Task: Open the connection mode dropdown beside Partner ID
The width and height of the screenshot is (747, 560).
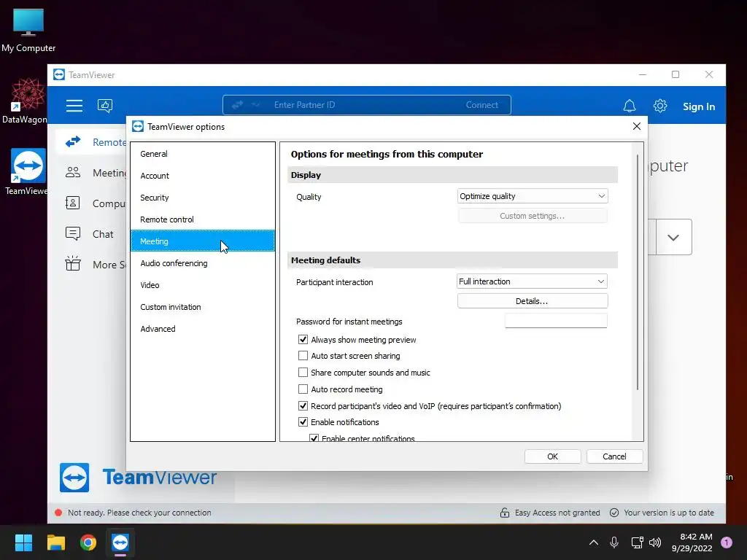Action: pyautogui.click(x=255, y=105)
